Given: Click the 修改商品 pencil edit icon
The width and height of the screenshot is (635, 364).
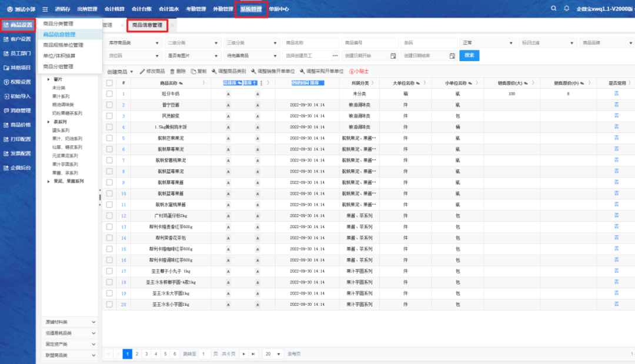Looking at the screenshot, I should 142,71.
